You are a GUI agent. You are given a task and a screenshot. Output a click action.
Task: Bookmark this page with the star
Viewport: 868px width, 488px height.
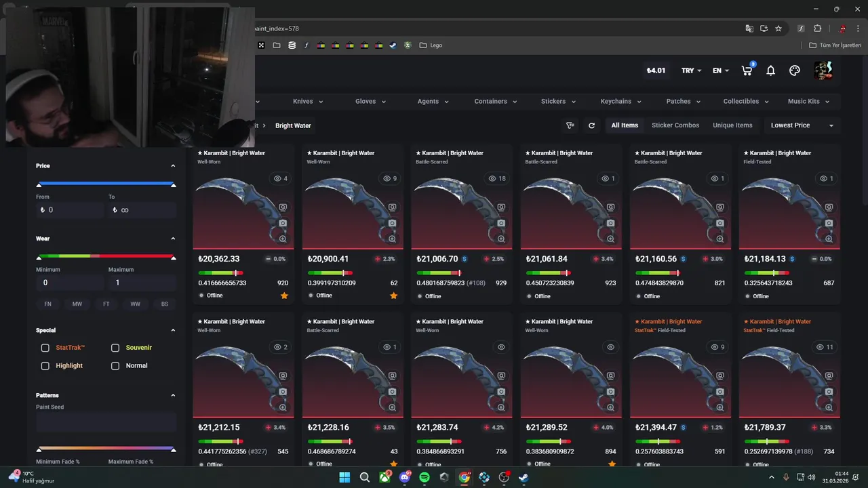point(778,28)
